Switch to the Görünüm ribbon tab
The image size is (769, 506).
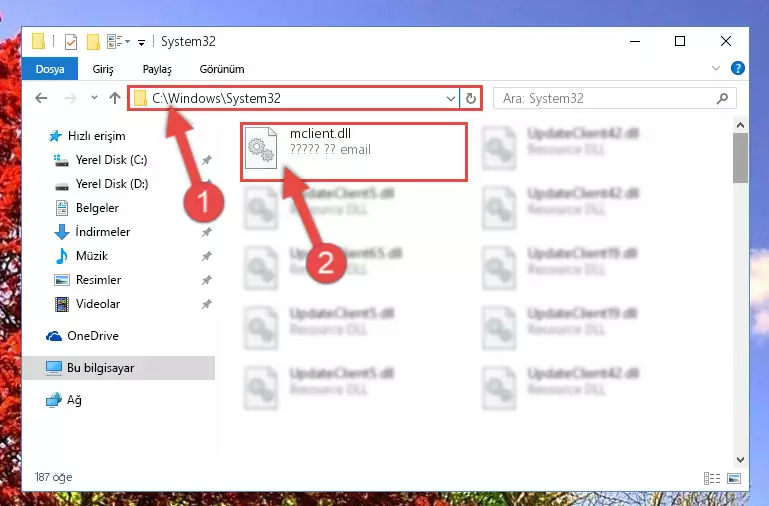tap(222, 69)
